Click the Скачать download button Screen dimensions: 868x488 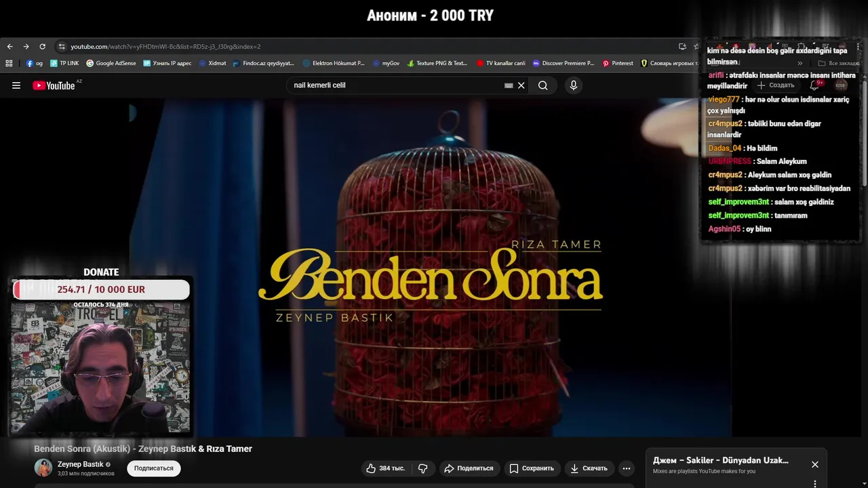589,468
